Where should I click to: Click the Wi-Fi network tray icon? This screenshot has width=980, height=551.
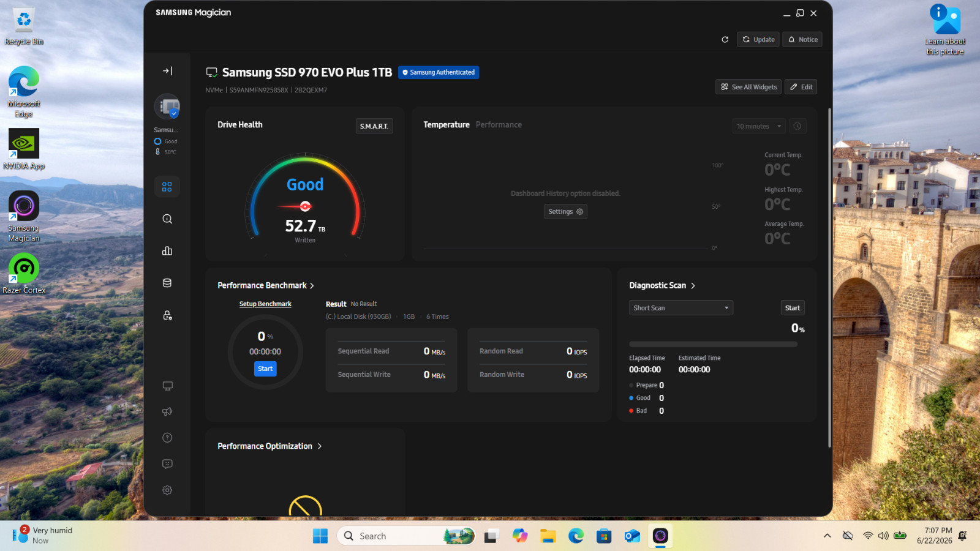pos(867,536)
